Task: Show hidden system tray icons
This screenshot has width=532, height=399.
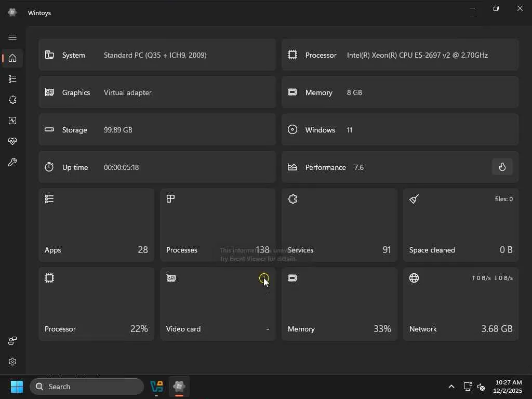Action: tap(451, 387)
